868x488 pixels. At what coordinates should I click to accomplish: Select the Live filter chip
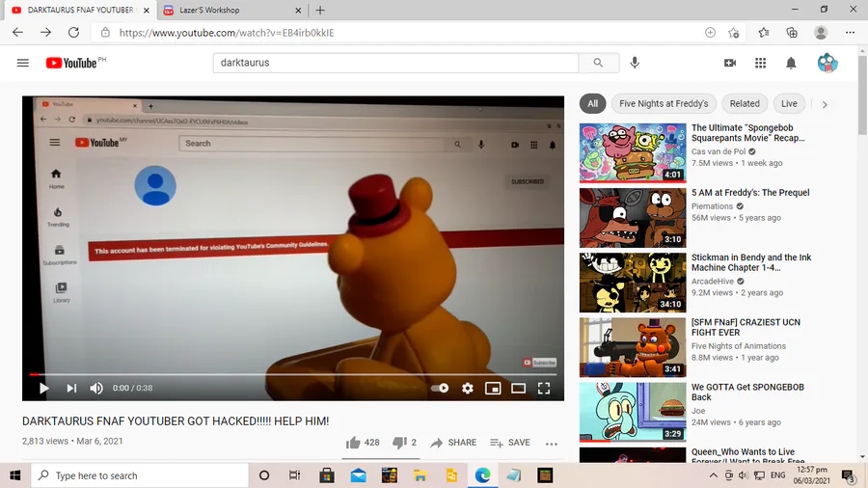click(789, 104)
